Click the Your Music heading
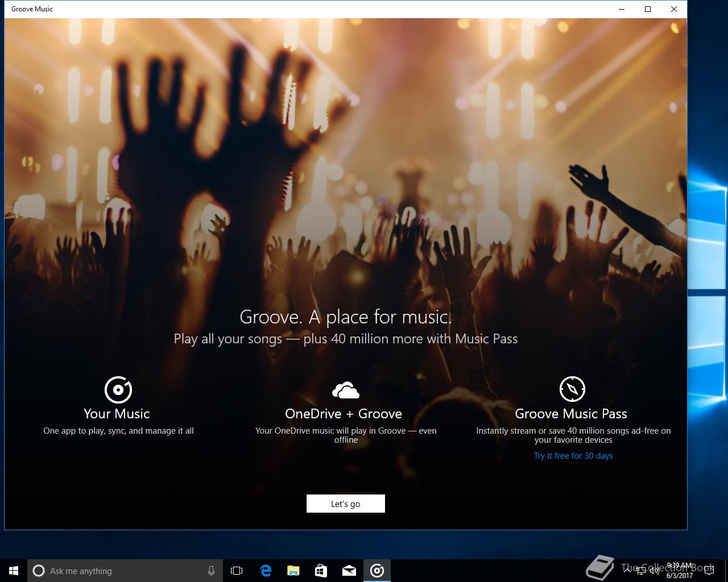The image size is (728, 582). (117, 414)
